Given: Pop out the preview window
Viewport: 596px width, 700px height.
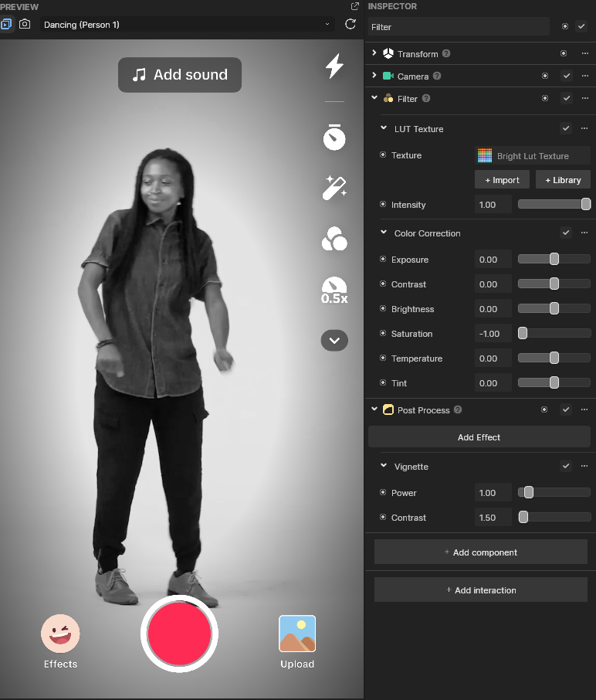Looking at the screenshot, I should pos(355,6).
